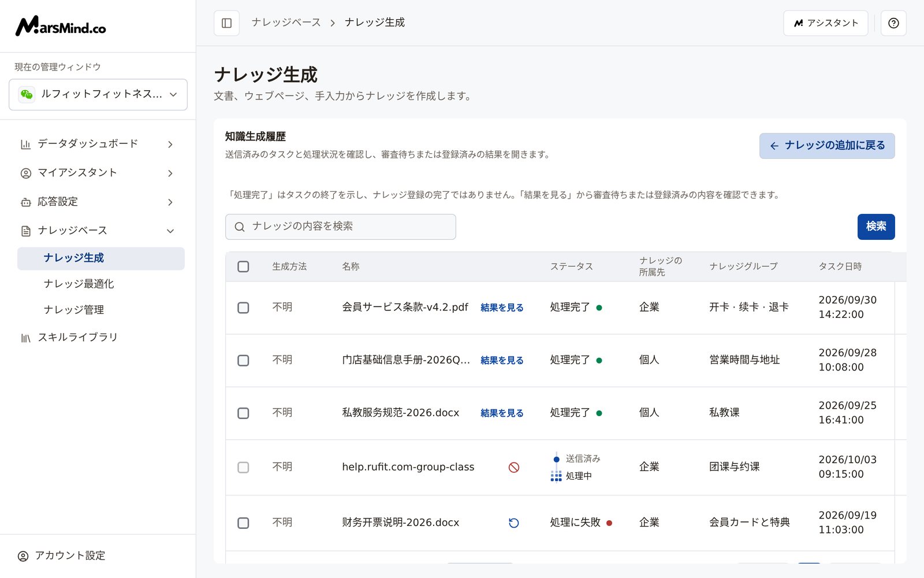
Task: Click the ナレッジベース document icon
Action: coord(25,231)
